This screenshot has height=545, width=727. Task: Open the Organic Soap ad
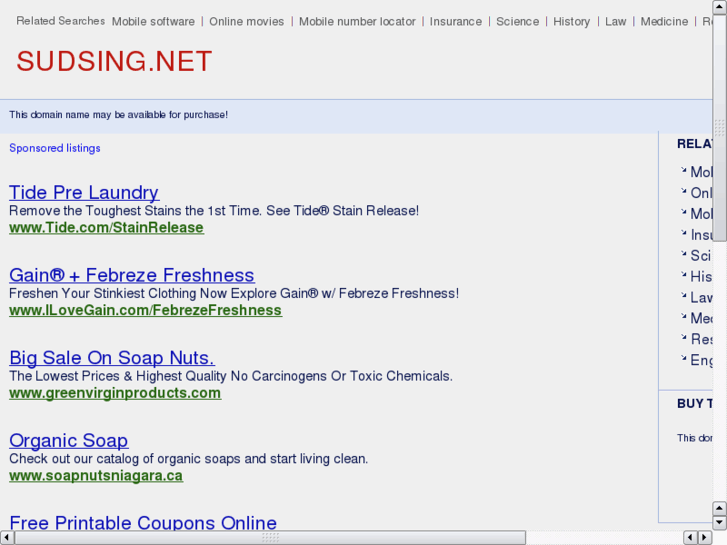coord(69,440)
